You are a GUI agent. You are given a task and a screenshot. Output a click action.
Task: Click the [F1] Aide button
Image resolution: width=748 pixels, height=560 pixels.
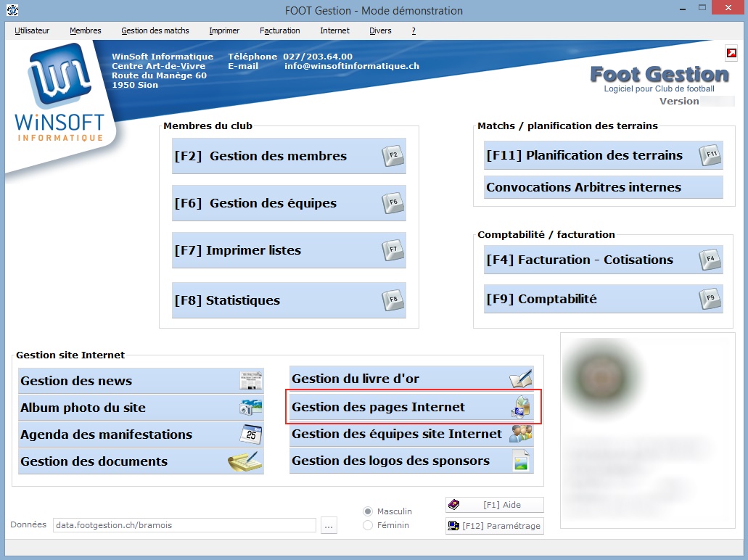point(495,505)
